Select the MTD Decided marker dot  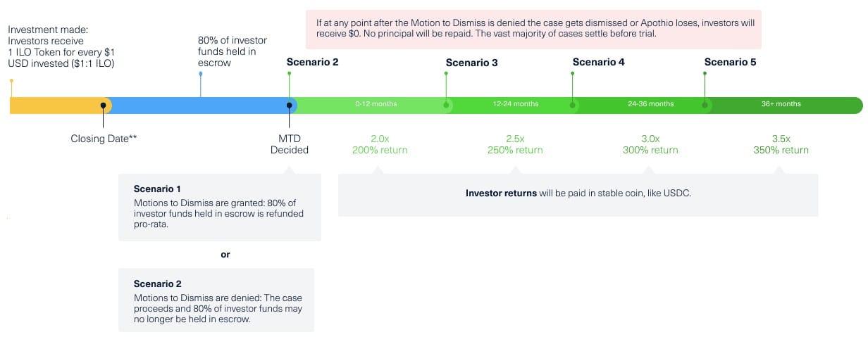290,106
